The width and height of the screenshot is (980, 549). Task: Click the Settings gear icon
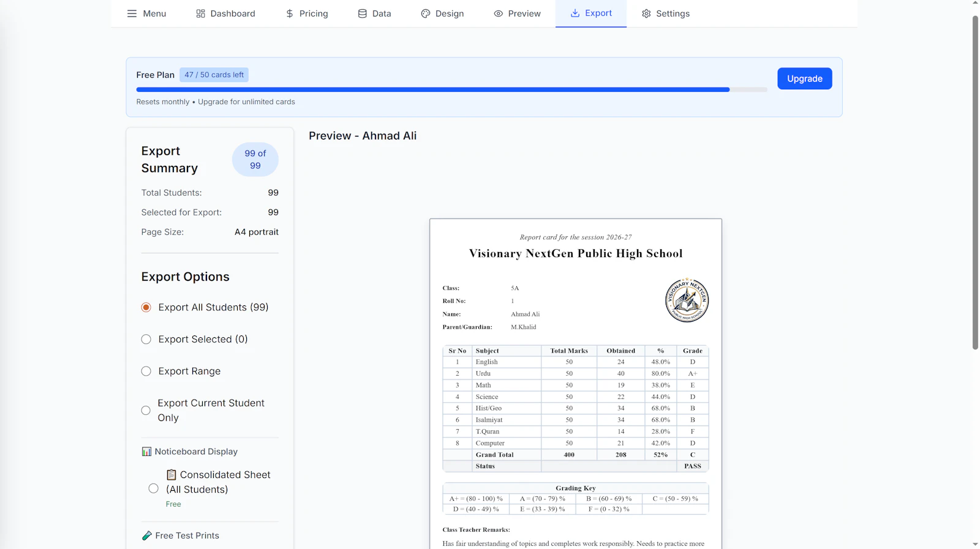click(646, 13)
